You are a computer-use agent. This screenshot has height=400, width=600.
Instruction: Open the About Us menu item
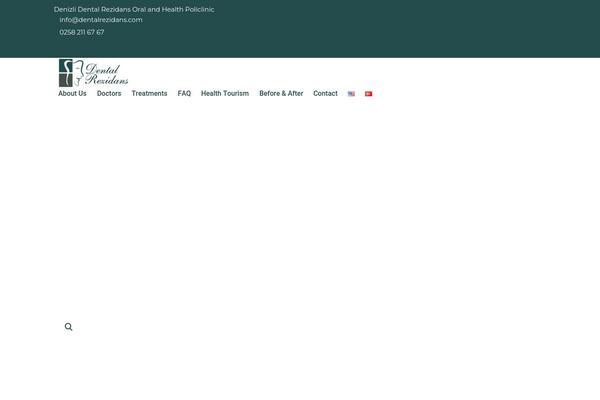click(x=72, y=93)
